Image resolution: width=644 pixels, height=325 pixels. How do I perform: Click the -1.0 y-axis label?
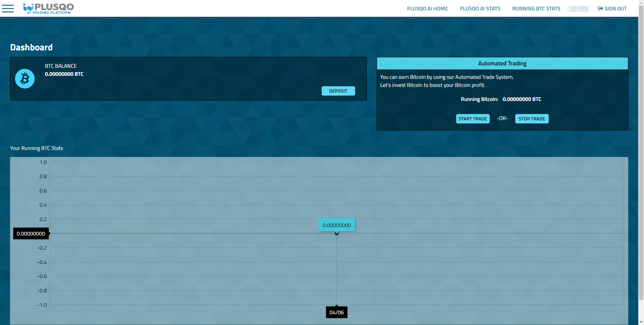(x=42, y=305)
